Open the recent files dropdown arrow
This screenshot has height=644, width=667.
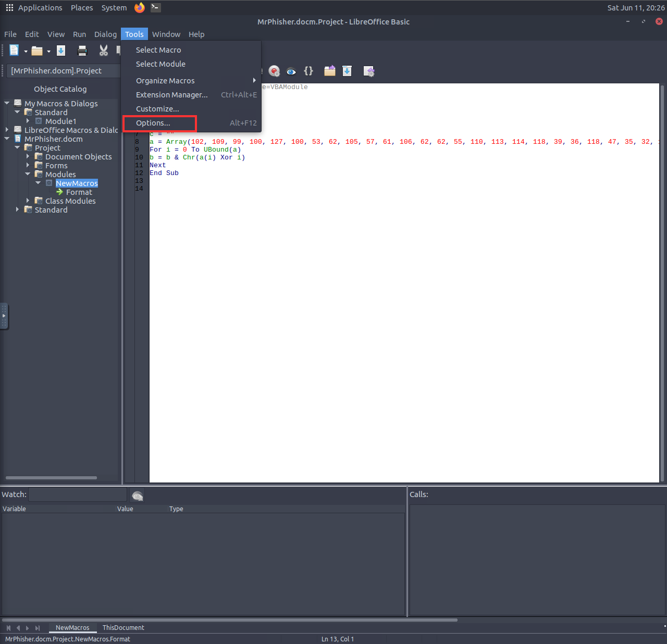tap(48, 51)
